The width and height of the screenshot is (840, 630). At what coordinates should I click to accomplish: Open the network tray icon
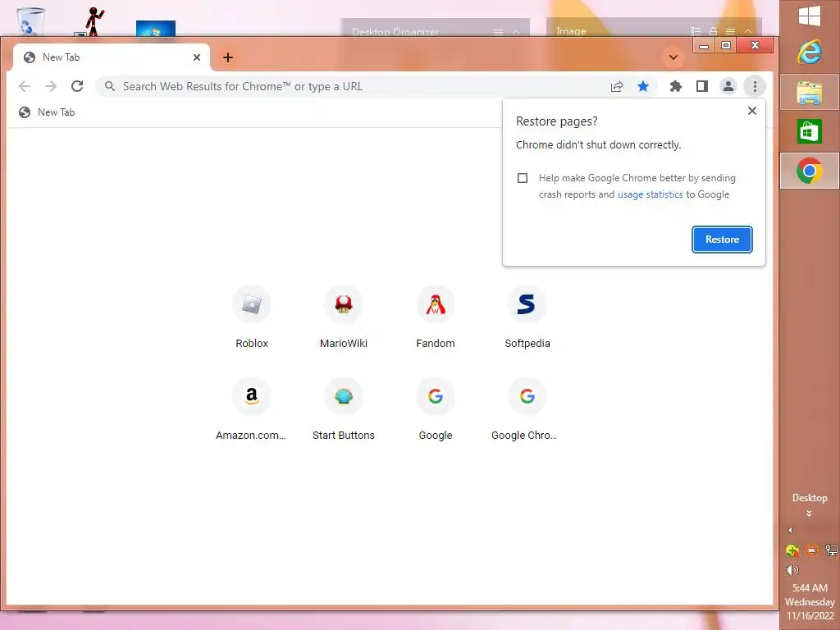click(832, 550)
